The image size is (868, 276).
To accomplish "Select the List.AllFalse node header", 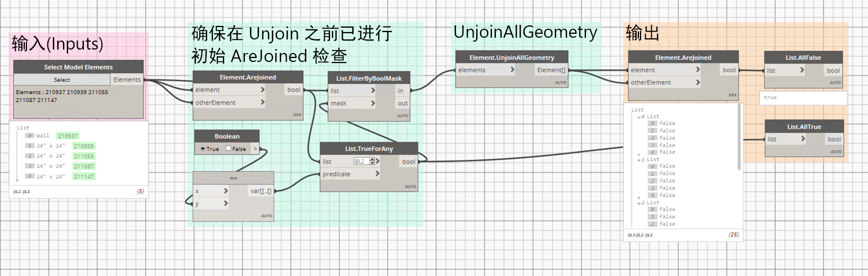I will pos(804,57).
